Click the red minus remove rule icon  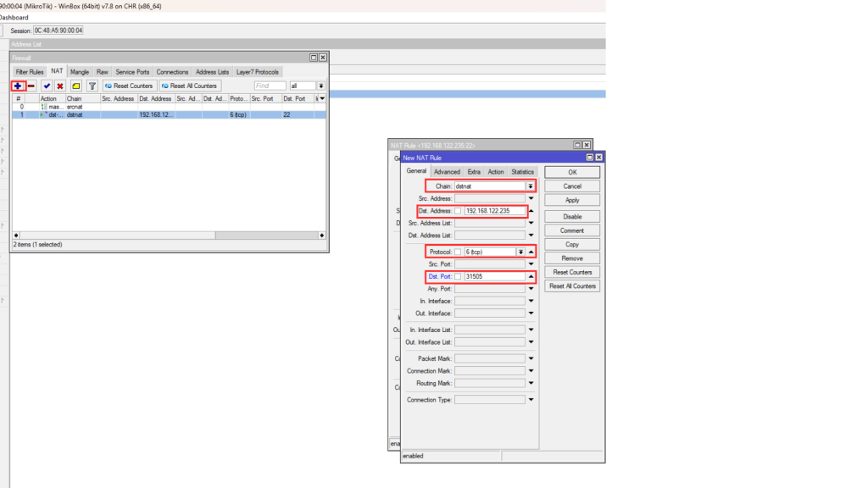(31, 86)
